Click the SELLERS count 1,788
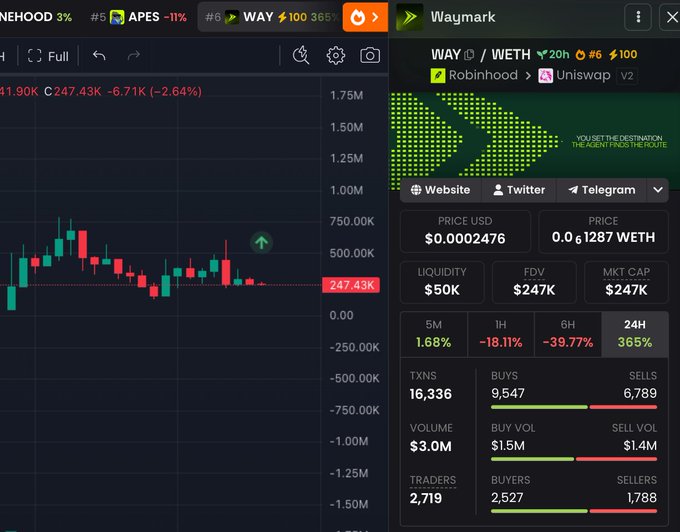The width and height of the screenshot is (680, 532). tap(642, 498)
